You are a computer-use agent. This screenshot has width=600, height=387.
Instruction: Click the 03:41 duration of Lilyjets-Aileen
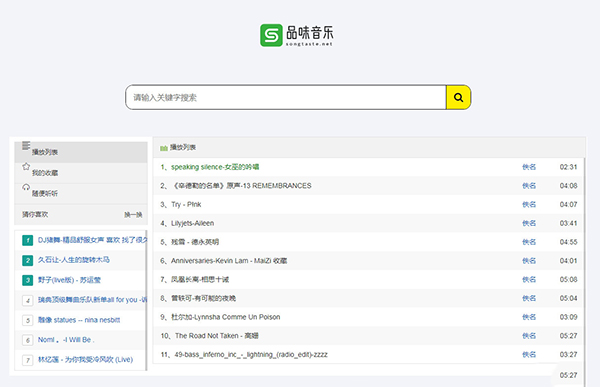pyautogui.click(x=568, y=223)
